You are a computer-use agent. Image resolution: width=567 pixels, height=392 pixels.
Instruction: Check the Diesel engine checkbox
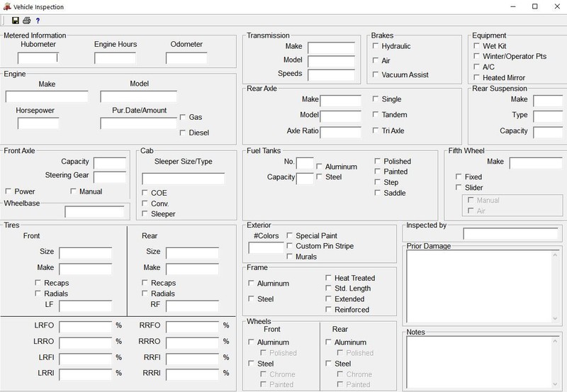(183, 133)
